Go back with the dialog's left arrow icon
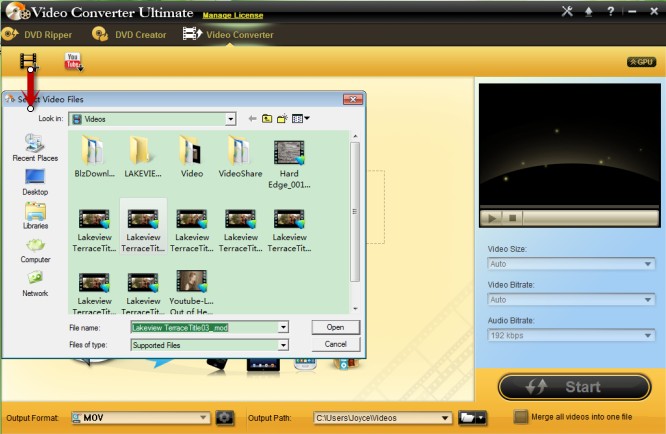This screenshot has width=666, height=434. [x=252, y=119]
